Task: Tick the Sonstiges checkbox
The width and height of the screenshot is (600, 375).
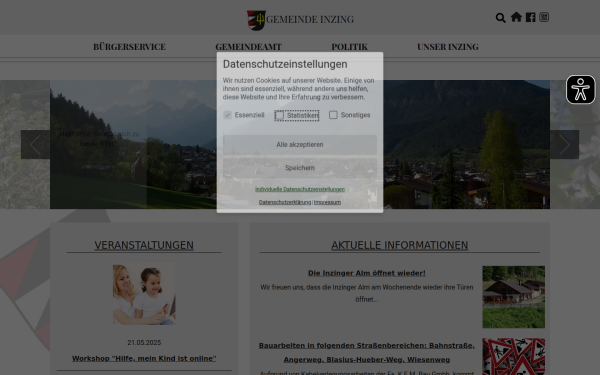Action: tap(333, 115)
